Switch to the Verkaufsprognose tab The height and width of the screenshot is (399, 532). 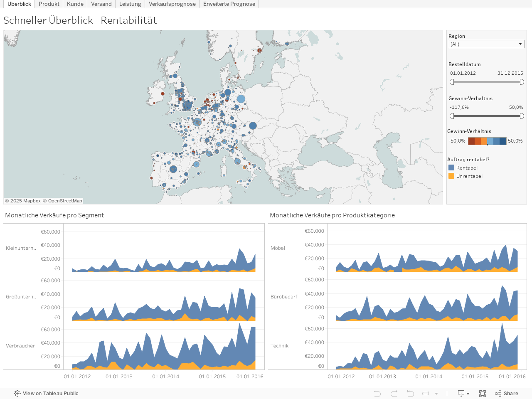[x=172, y=4]
